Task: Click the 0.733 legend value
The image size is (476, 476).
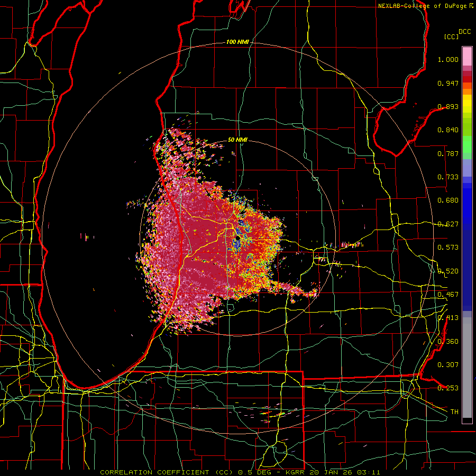Action: (x=448, y=177)
